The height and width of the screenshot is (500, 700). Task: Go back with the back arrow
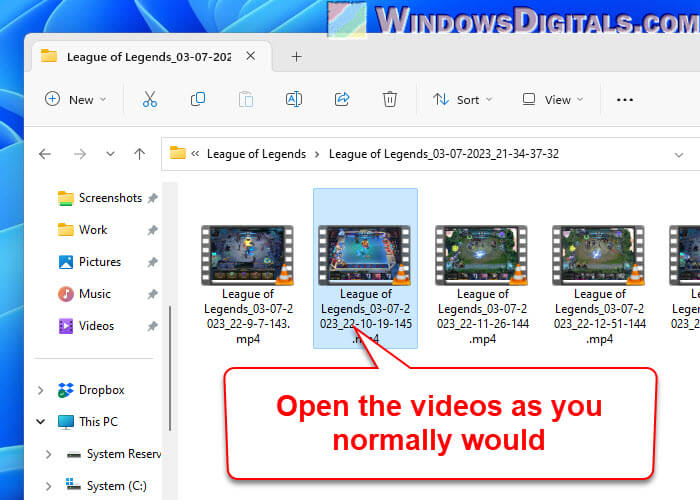pyautogui.click(x=45, y=154)
